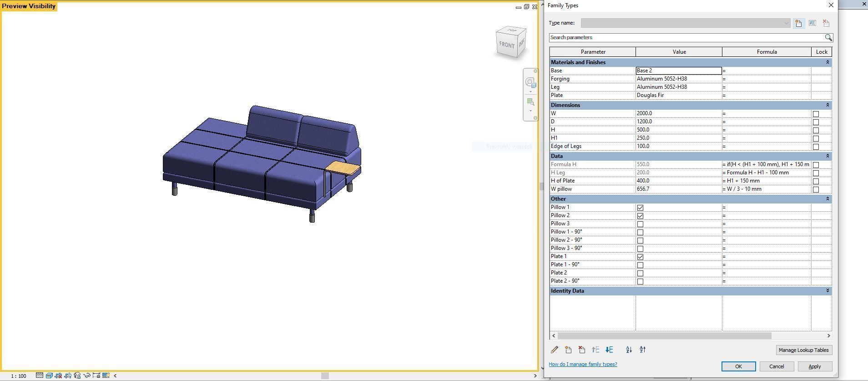
Task: Collapse the Materials and Finishes group
Action: 828,62
